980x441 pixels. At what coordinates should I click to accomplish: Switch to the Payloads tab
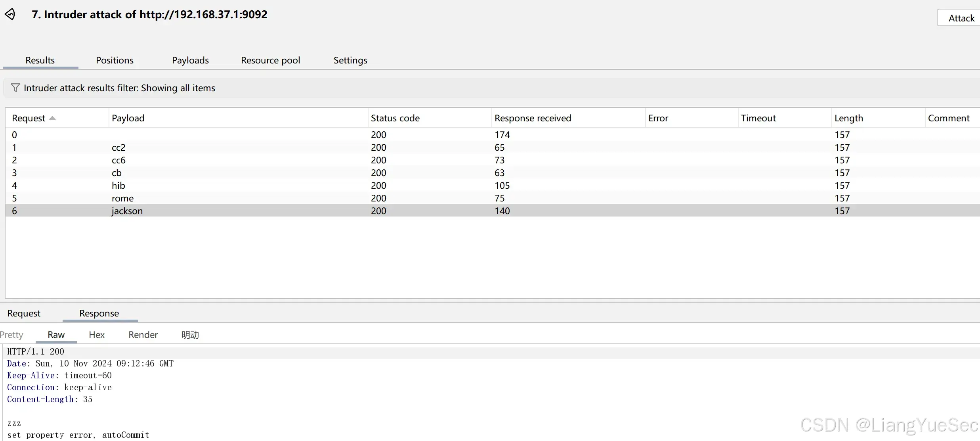(x=190, y=60)
